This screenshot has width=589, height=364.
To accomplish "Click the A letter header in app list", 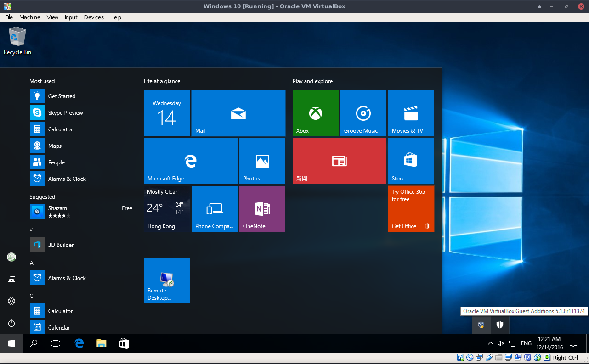I will (x=31, y=263).
